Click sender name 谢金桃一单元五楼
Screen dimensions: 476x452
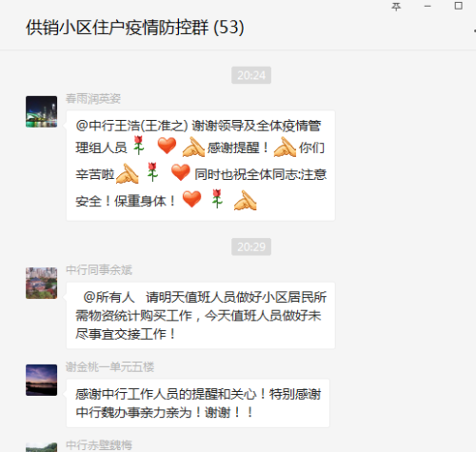109,367
